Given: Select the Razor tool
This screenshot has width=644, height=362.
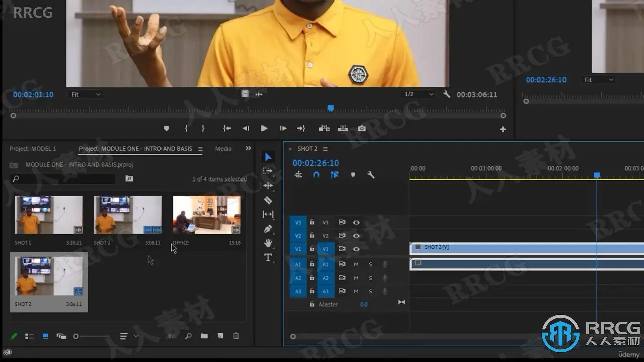Looking at the screenshot, I should click(268, 200).
